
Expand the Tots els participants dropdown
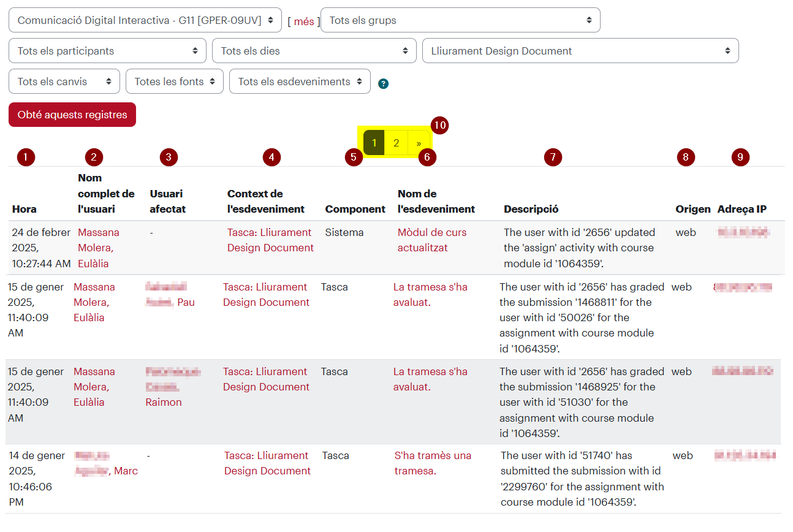pos(107,51)
